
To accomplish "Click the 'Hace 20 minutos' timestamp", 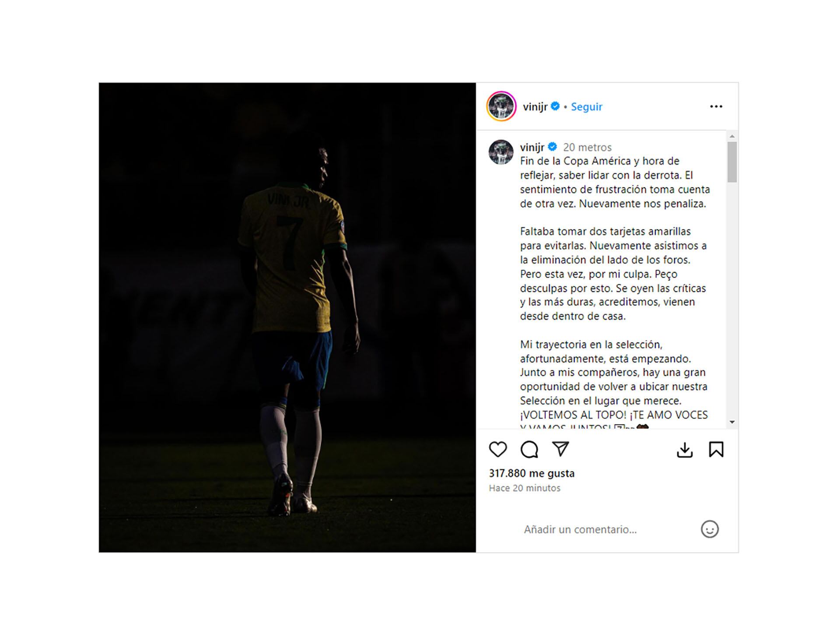I will click(x=525, y=488).
